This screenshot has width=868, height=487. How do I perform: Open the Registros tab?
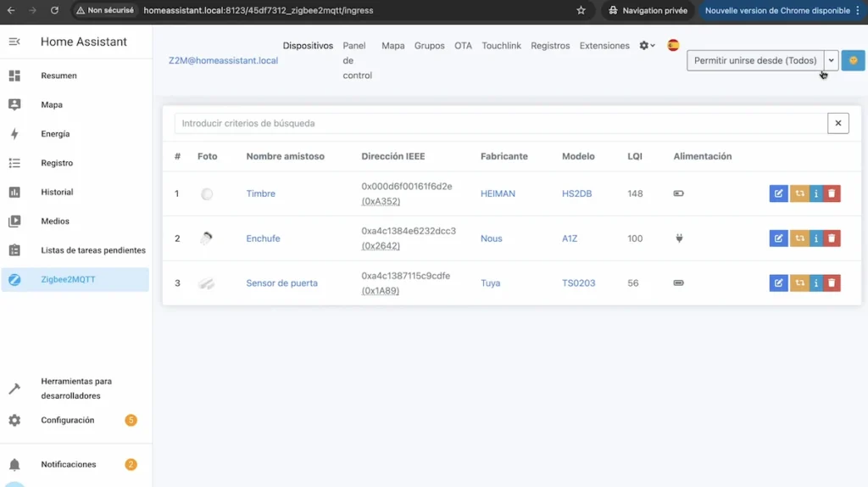click(550, 46)
